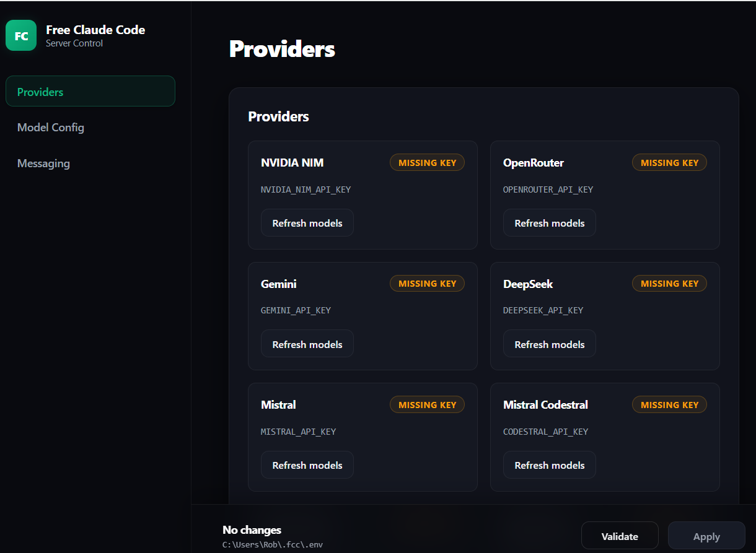Validate the configuration

point(620,536)
